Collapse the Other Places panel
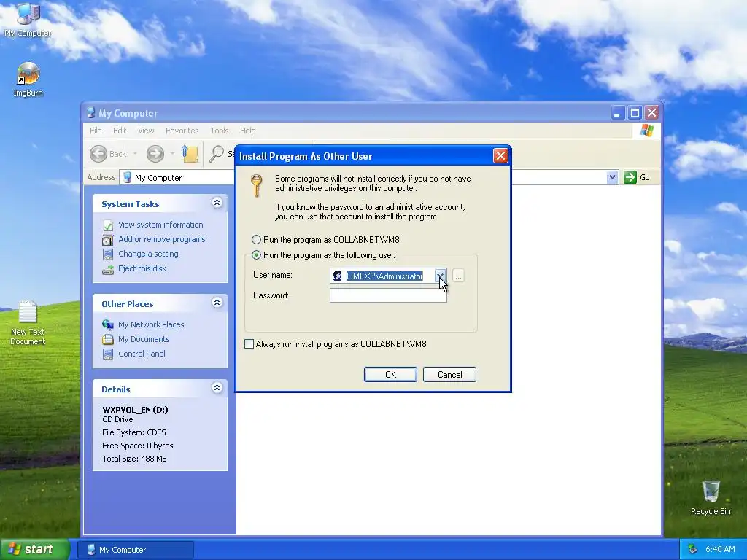Image resolution: width=747 pixels, height=560 pixels. click(x=217, y=303)
